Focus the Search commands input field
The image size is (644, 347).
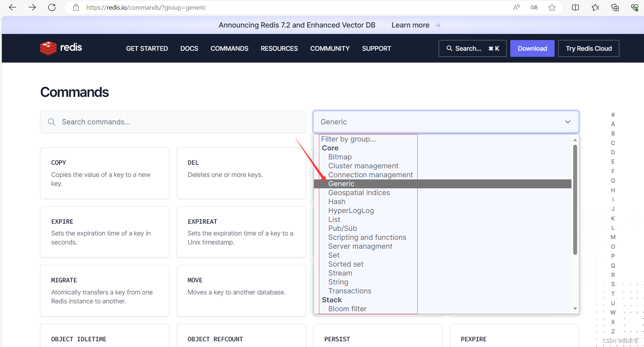173,122
